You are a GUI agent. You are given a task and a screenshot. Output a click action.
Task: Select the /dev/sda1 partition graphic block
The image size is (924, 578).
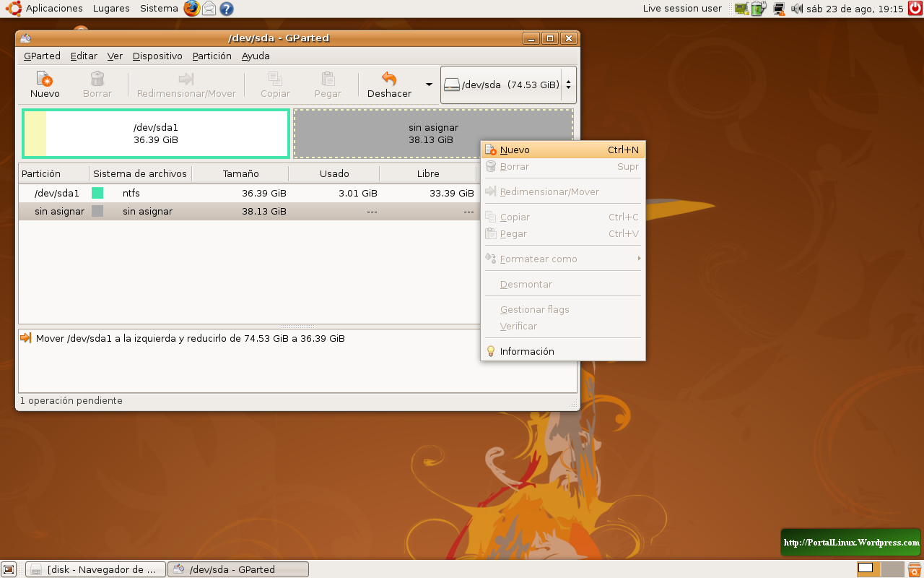(x=156, y=134)
